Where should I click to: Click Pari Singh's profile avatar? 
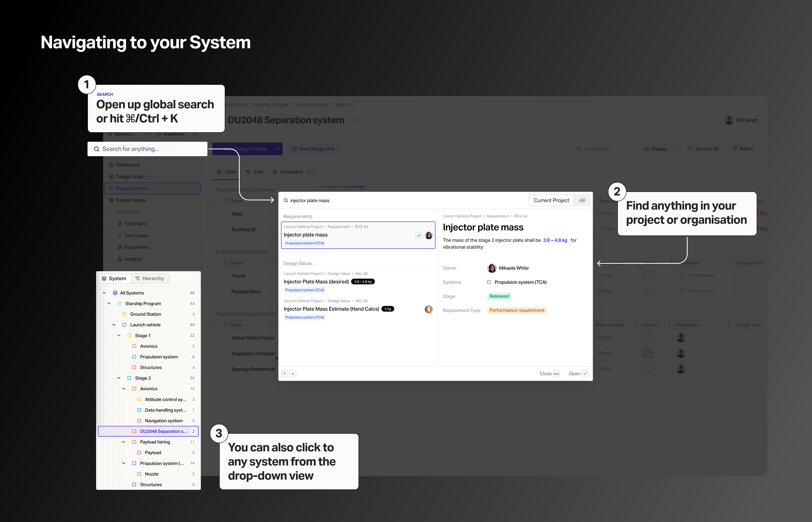[729, 120]
